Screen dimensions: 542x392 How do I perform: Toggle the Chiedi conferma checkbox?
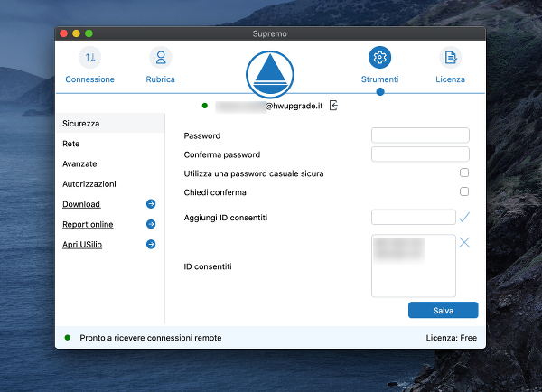(x=464, y=191)
